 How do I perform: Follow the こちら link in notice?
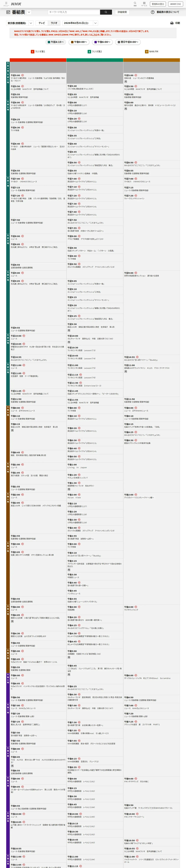click(x=95, y=35)
